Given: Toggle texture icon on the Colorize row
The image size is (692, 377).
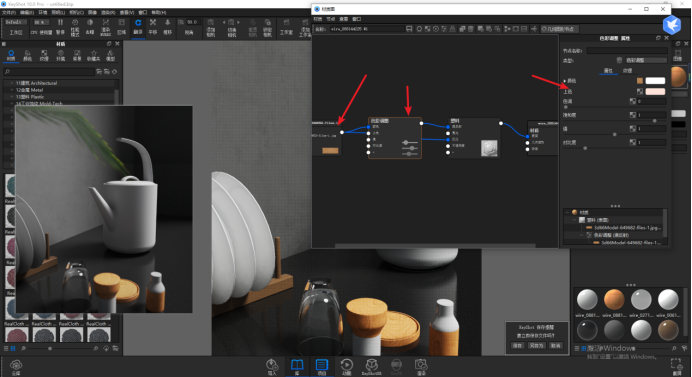Looking at the screenshot, I should (x=640, y=91).
